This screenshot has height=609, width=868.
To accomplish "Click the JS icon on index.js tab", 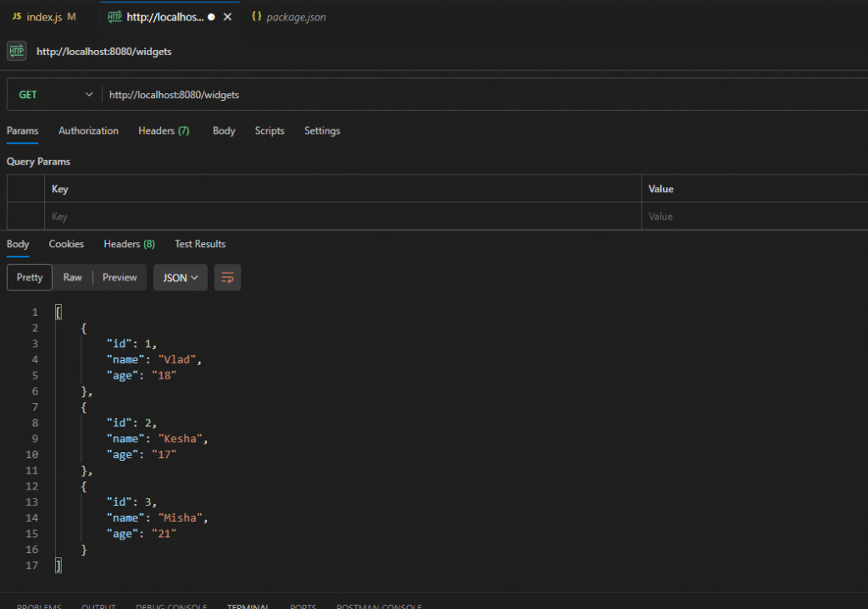I will click(x=16, y=17).
